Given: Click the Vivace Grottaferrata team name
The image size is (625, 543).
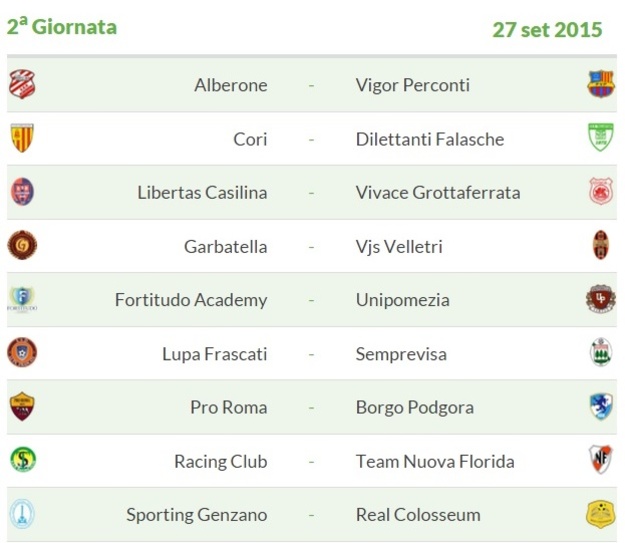Looking at the screenshot, I should 438,193.
